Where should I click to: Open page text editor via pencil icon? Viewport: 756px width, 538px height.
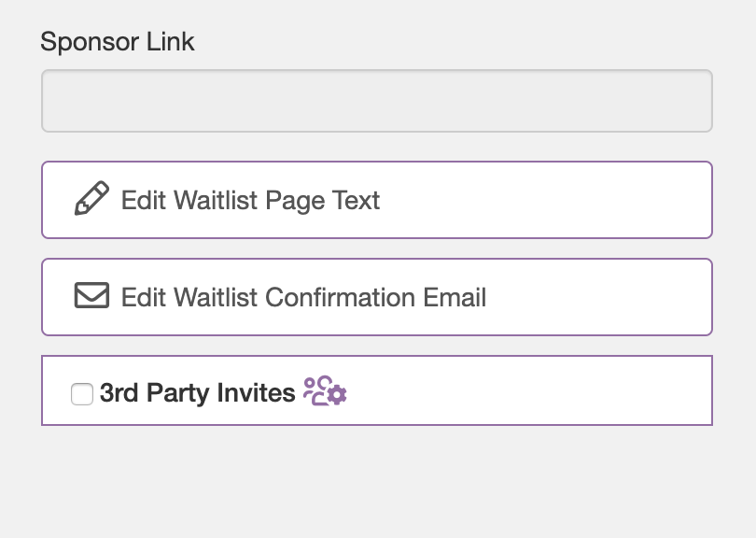(x=91, y=198)
